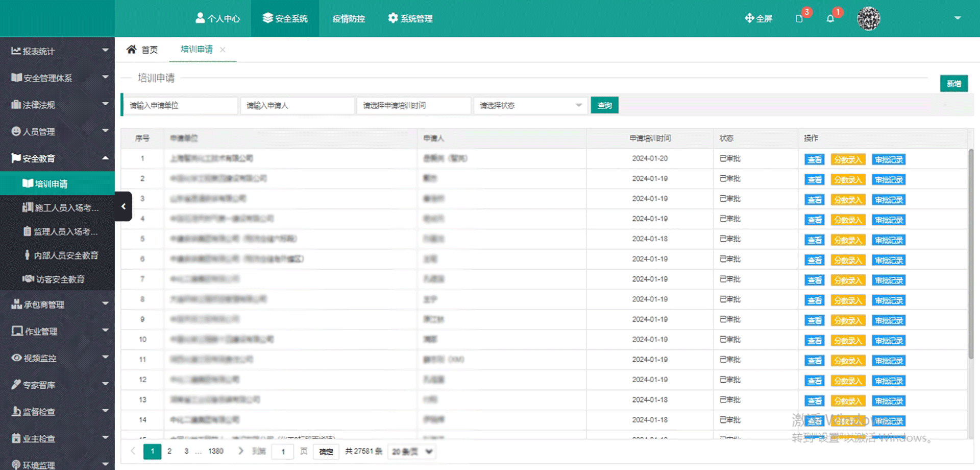Click 已审批 status in row 2
Image resolution: width=980 pixels, height=470 pixels.
pyautogui.click(x=730, y=178)
